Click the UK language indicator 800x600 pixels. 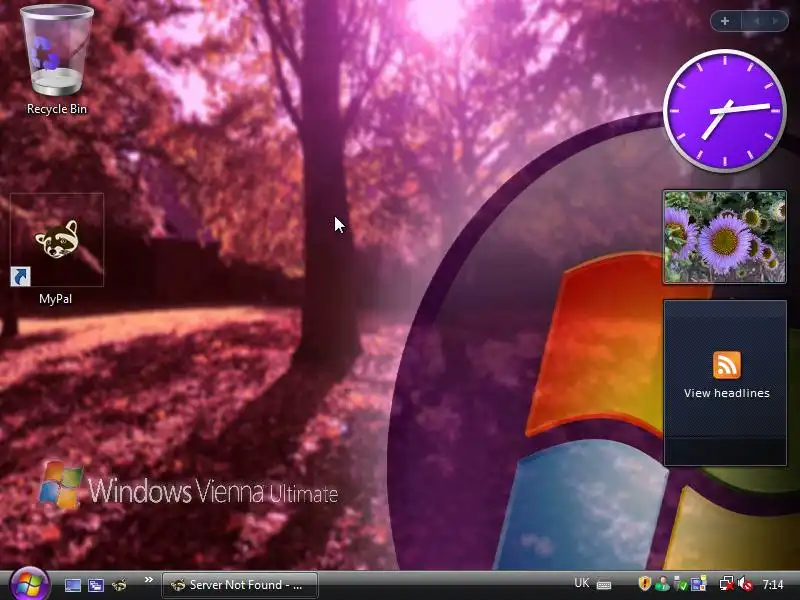(x=582, y=583)
